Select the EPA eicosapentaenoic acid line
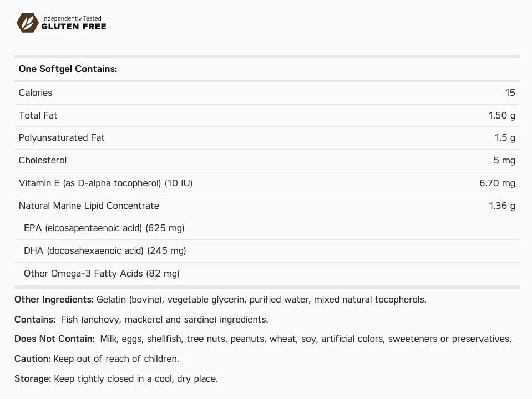The image size is (532, 399). [x=104, y=228]
